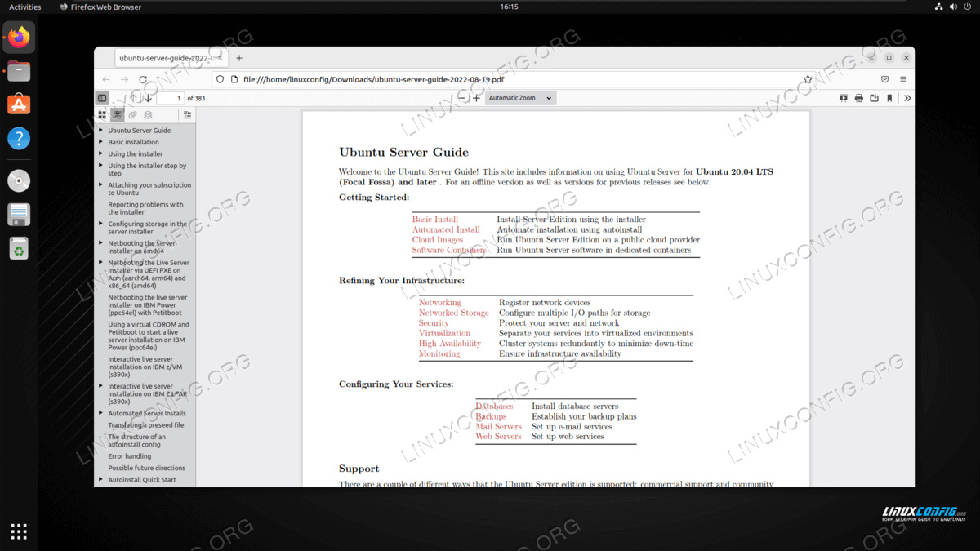The height and width of the screenshot is (551, 980).
Task: Open Trash from the Ubuntu dock
Action: coord(19,248)
